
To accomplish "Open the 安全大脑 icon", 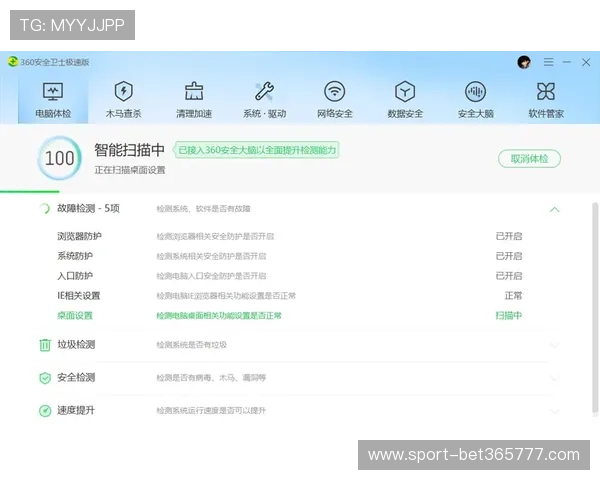I will [x=475, y=91].
